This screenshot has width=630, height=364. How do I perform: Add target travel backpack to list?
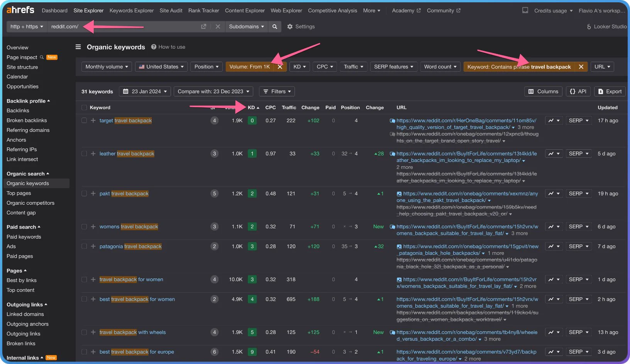[93, 121]
